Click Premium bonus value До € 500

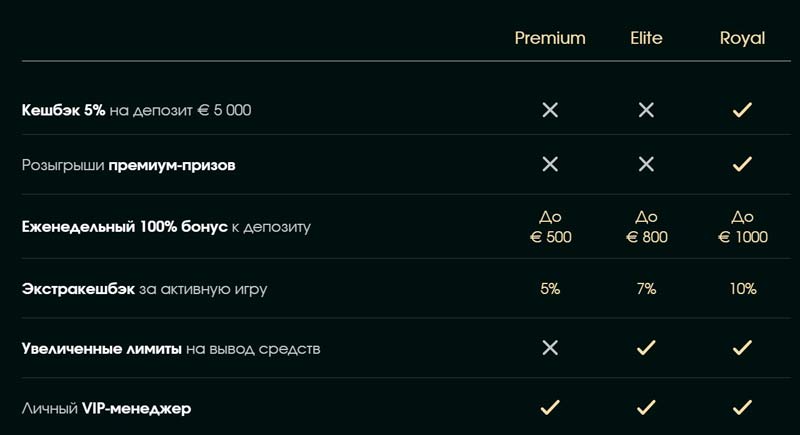550,227
